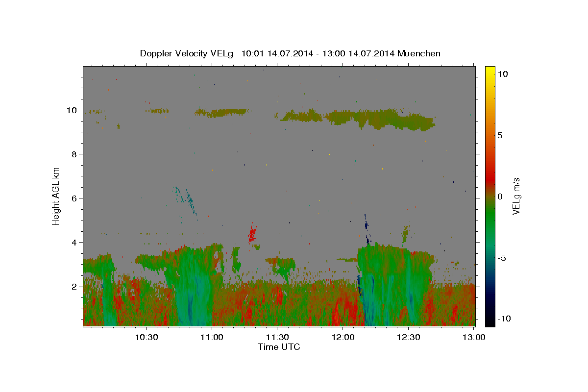Click the height axis label 2
The width and height of the screenshot is (588, 392).
(75, 286)
